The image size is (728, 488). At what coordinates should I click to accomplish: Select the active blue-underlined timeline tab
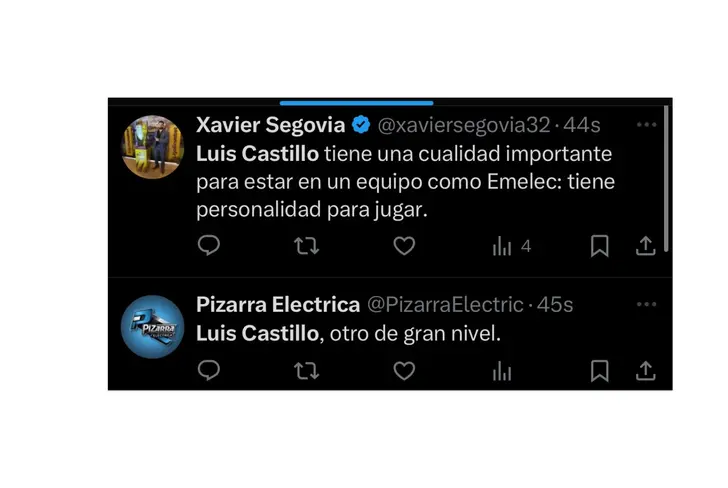click(357, 103)
